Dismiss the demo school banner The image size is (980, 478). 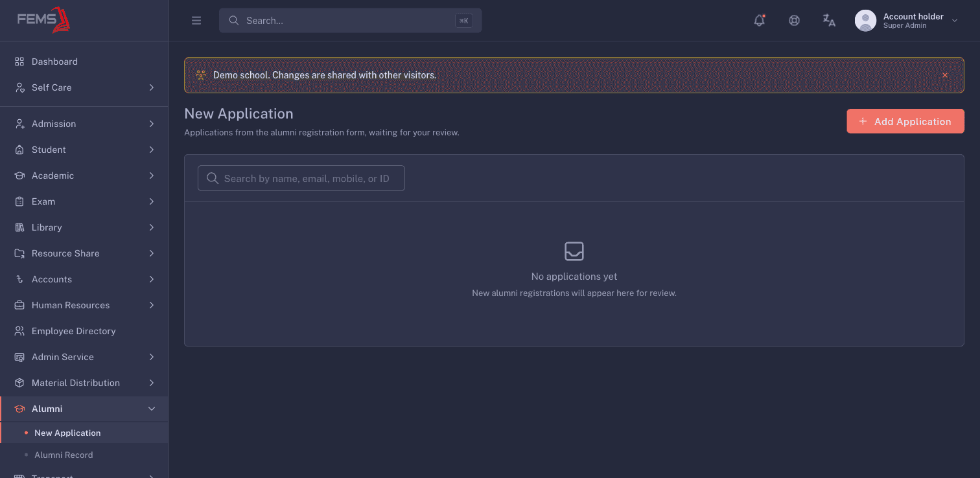coord(945,75)
